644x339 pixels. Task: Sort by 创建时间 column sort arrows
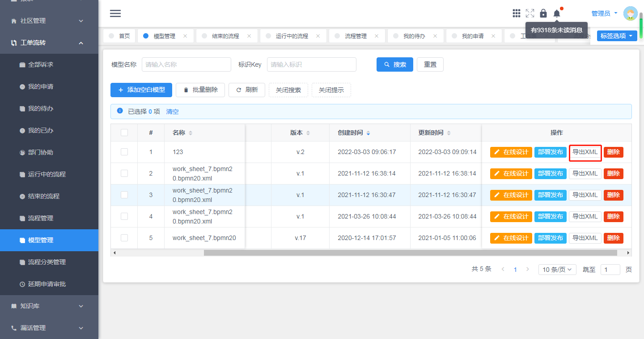coord(369,133)
